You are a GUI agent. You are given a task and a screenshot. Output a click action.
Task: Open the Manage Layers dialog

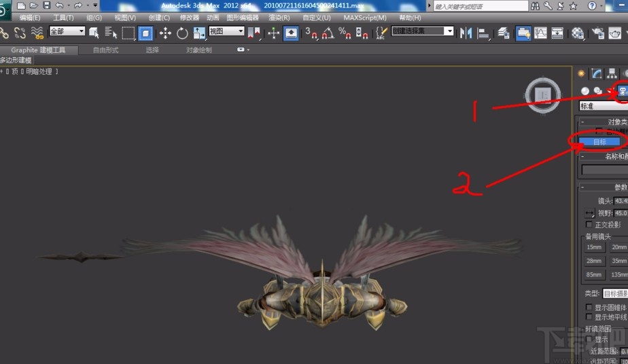pos(504,33)
